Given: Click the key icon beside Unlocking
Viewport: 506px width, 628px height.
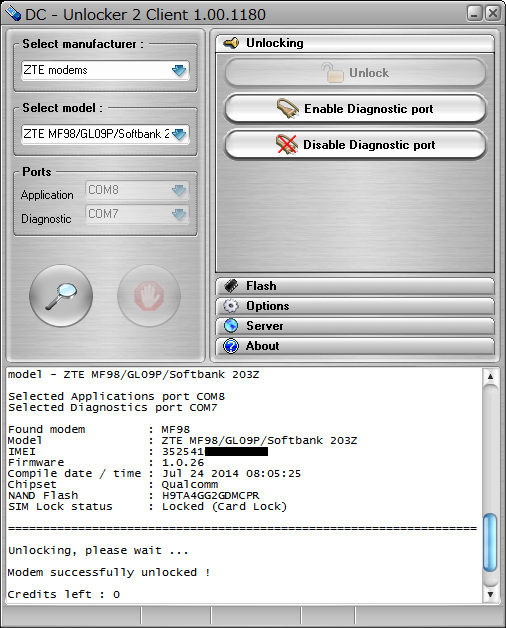Looking at the screenshot, I should click(x=231, y=42).
